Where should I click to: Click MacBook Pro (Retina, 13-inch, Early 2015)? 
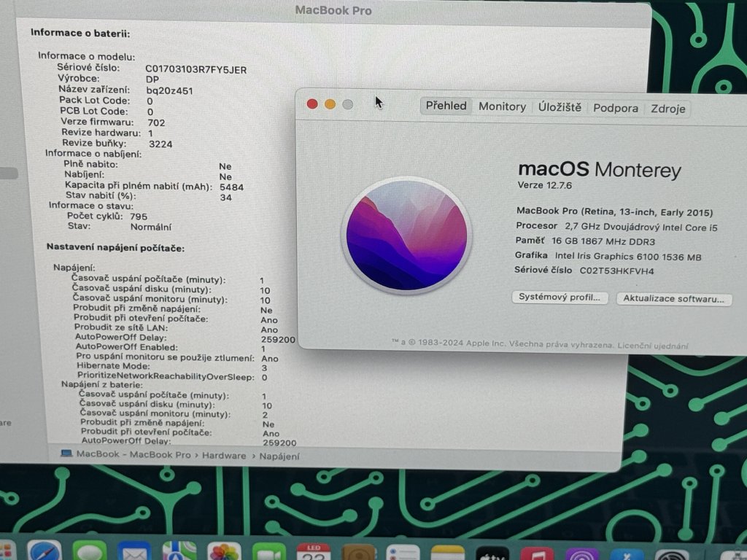click(614, 211)
